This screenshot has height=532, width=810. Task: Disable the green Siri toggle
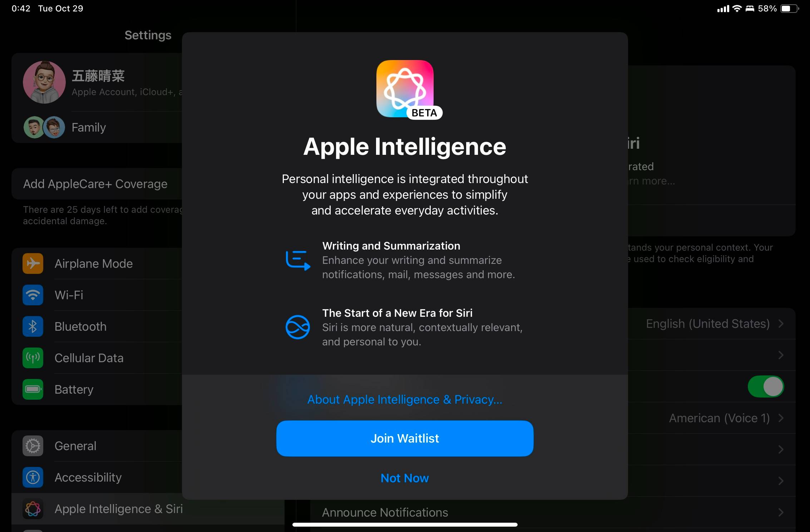pyautogui.click(x=766, y=386)
